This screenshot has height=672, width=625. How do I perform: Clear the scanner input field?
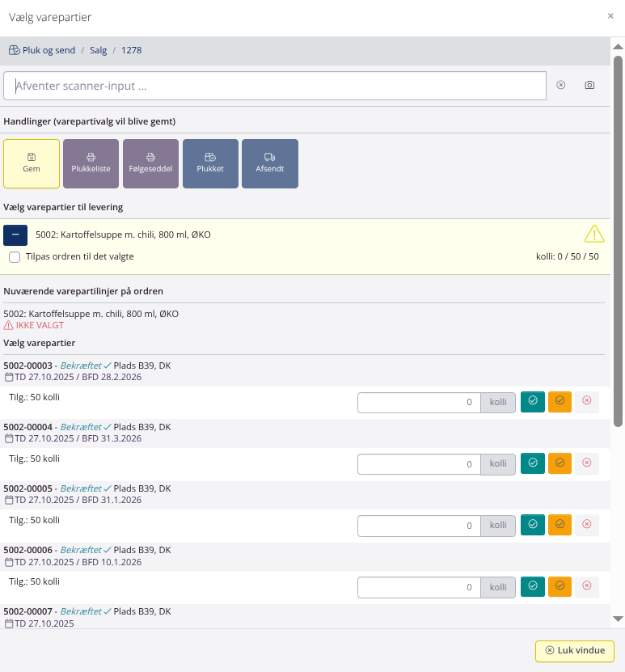560,86
